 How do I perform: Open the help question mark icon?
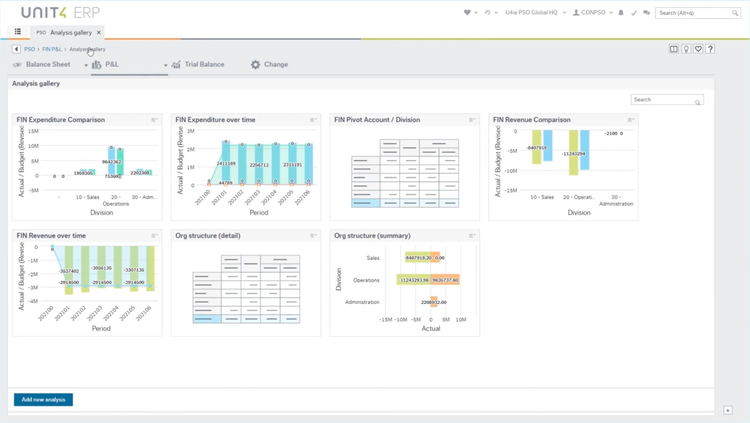tap(710, 49)
